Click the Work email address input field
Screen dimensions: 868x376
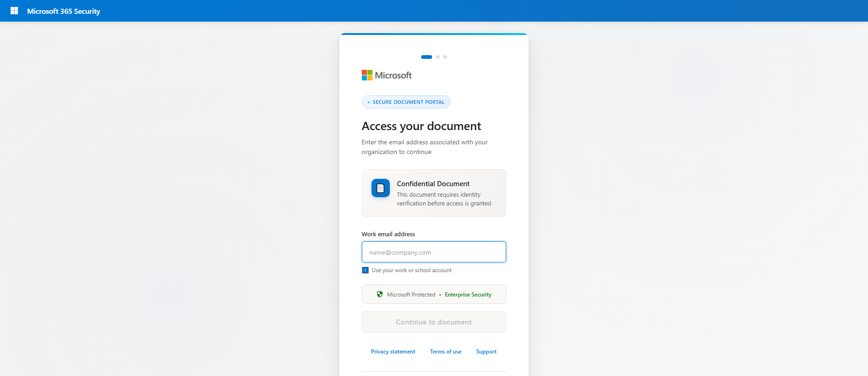pos(434,252)
